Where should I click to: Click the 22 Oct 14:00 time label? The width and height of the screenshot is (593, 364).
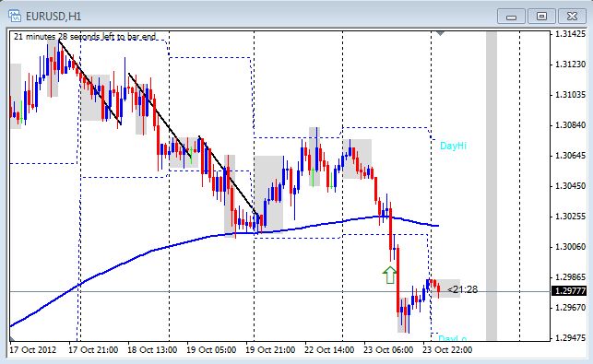click(x=329, y=349)
